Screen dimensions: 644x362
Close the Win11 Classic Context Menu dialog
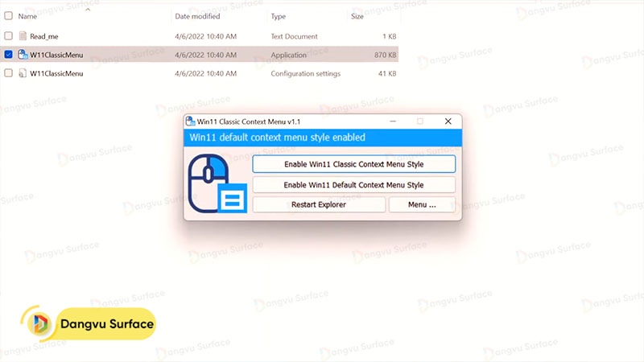click(448, 121)
